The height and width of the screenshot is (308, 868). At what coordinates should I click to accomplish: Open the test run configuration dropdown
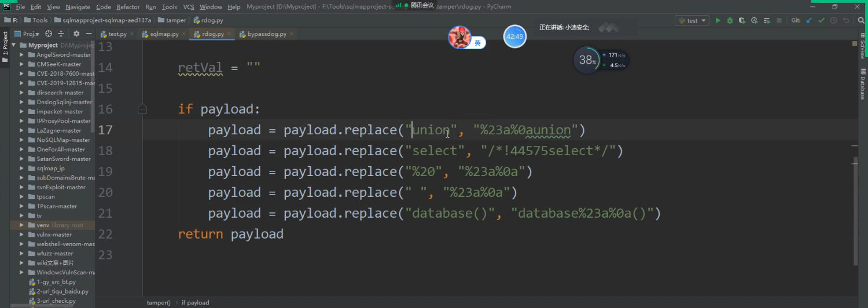pyautogui.click(x=692, y=20)
